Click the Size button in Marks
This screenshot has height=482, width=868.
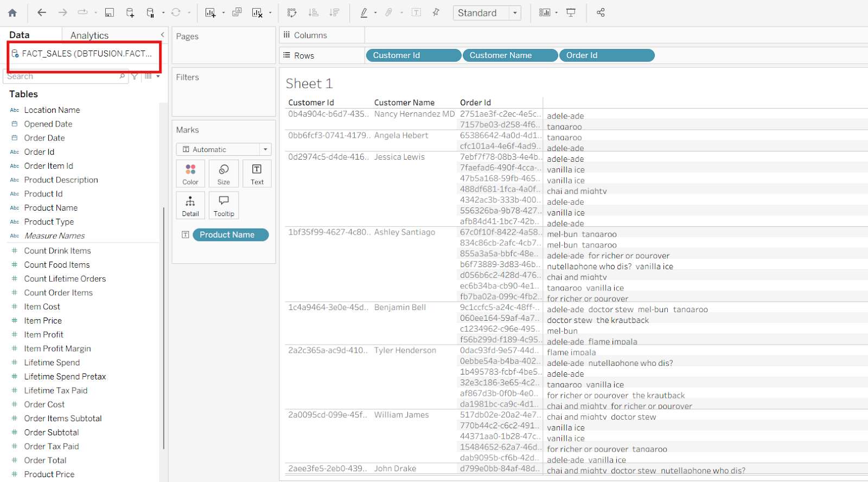click(x=224, y=173)
